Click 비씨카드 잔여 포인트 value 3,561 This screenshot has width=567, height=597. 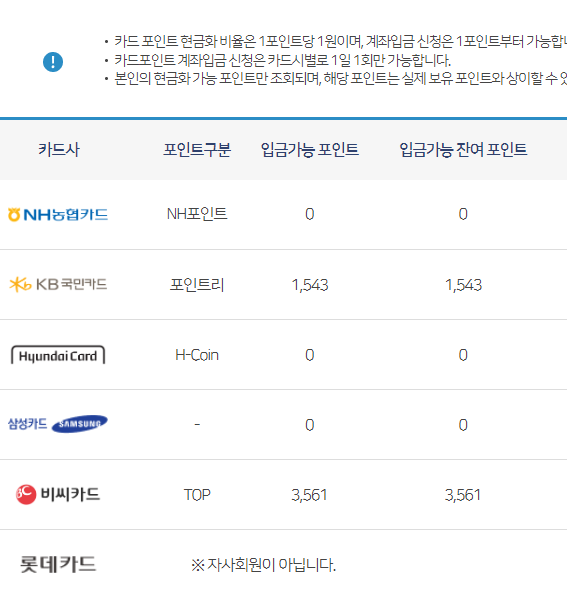pos(463,495)
